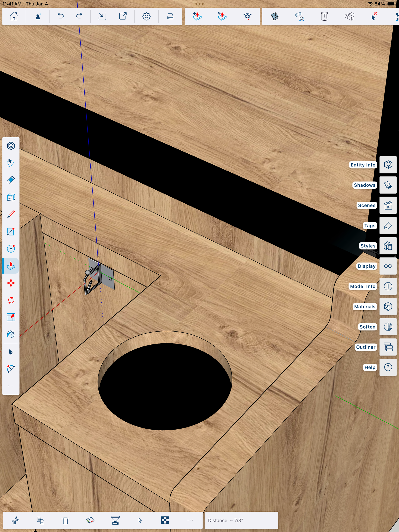Select the Pencil line tool
This screenshot has width=399, height=532.
[x=11, y=214]
